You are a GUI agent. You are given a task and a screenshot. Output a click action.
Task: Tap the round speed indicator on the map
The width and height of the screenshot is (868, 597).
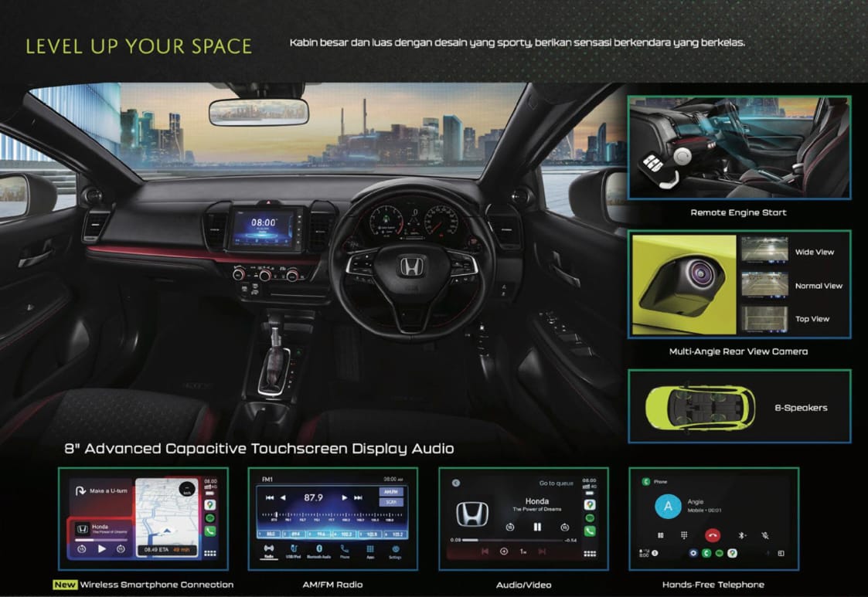point(187,489)
